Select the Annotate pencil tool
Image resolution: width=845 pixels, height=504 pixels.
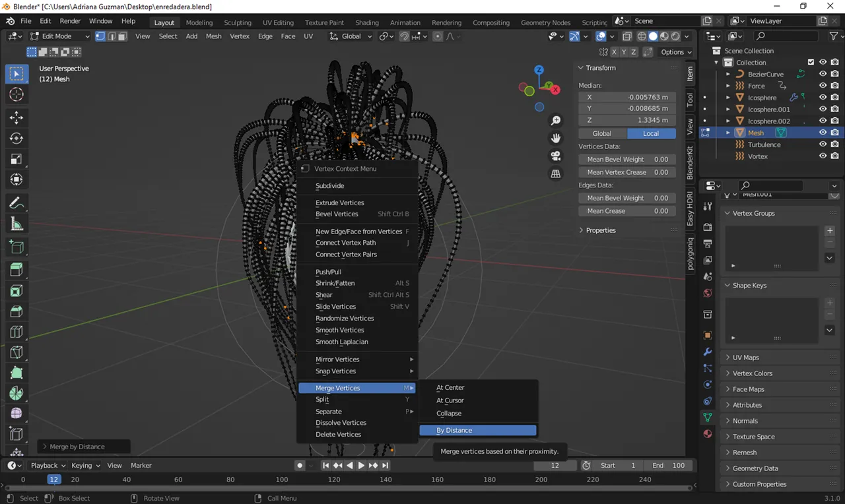17,203
